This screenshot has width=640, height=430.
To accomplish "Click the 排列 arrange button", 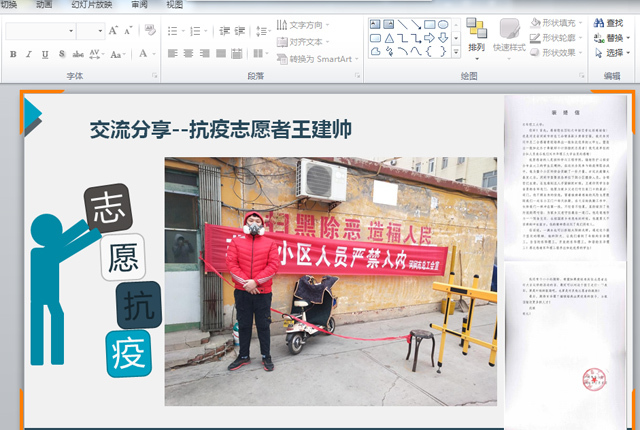I will (x=476, y=40).
